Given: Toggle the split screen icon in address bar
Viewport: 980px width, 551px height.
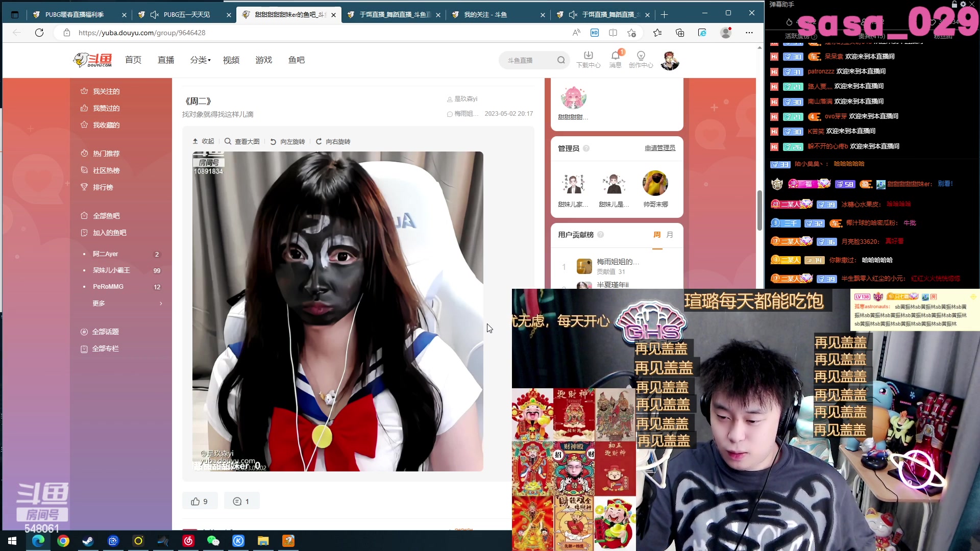Looking at the screenshot, I should (x=613, y=33).
